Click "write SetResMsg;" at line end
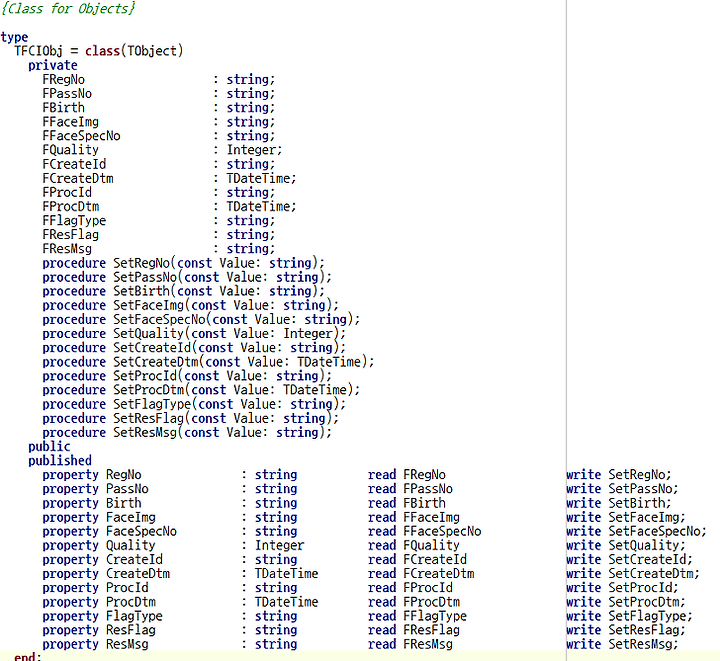The height and width of the screenshot is (661, 720). (622, 644)
